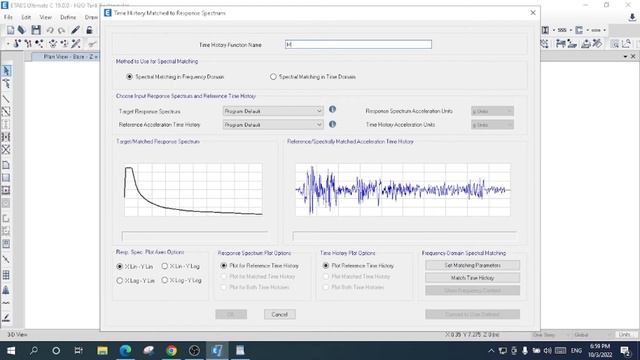The image size is (640, 360).
Task: Open the File menu
Action: tap(8, 17)
